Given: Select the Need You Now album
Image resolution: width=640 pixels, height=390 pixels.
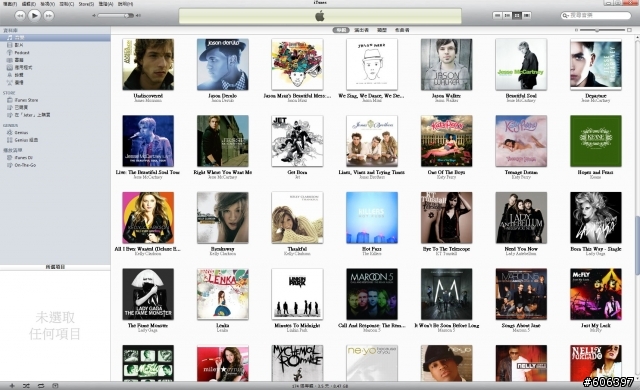Looking at the screenshot, I should pos(521,218).
